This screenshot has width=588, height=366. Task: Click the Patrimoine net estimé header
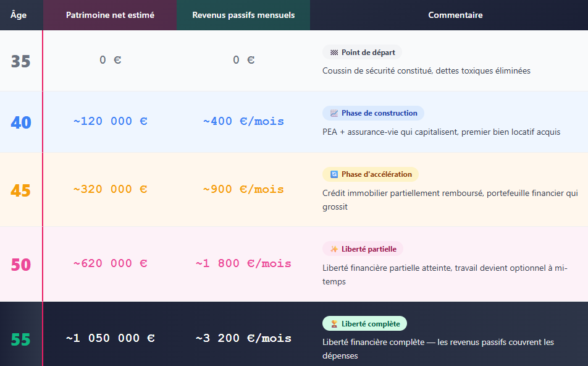[110, 15]
